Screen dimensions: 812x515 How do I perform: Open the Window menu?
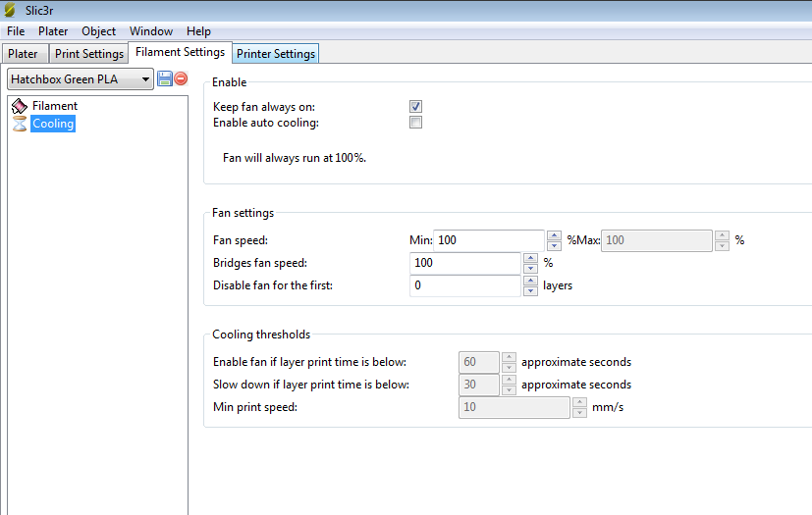(x=150, y=31)
